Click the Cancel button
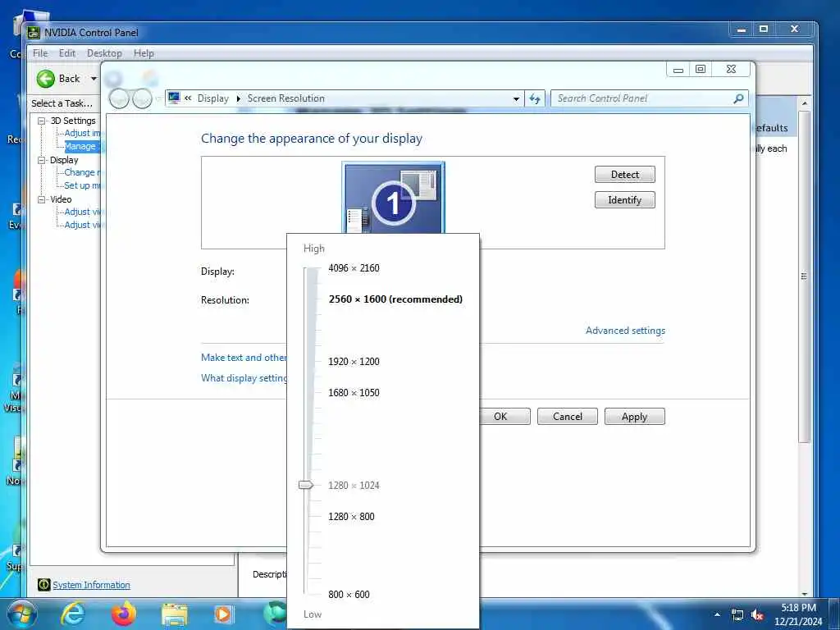This screenshot has width=840, height=630. (x=568, y=417)
